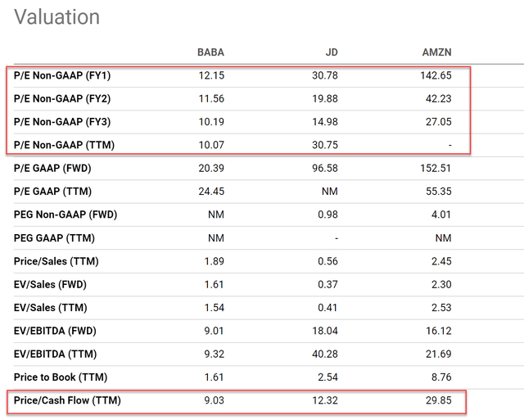Click BABA's 9.03 Price/Cash Flow value
Viewport: 524px width, 420px height.
[x=211, y=401]
